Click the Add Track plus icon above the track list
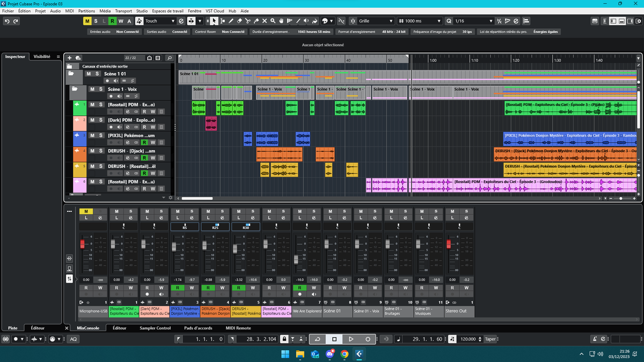 pyautogui.click(x=69, y=57)
